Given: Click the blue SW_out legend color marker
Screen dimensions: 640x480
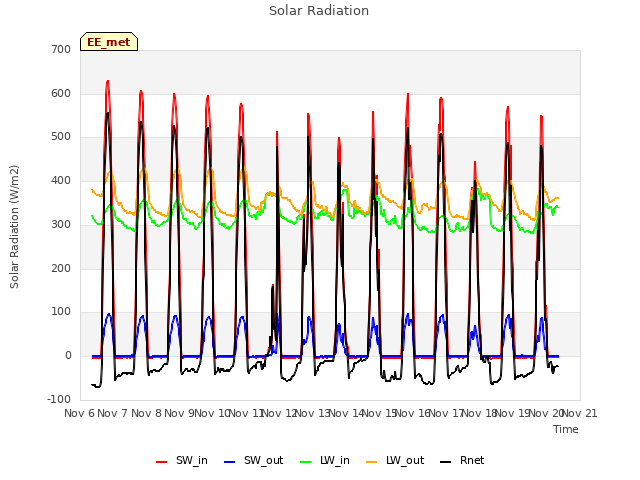Looking at the screenshot, I should pyautogui.click(x=230, y=462).
